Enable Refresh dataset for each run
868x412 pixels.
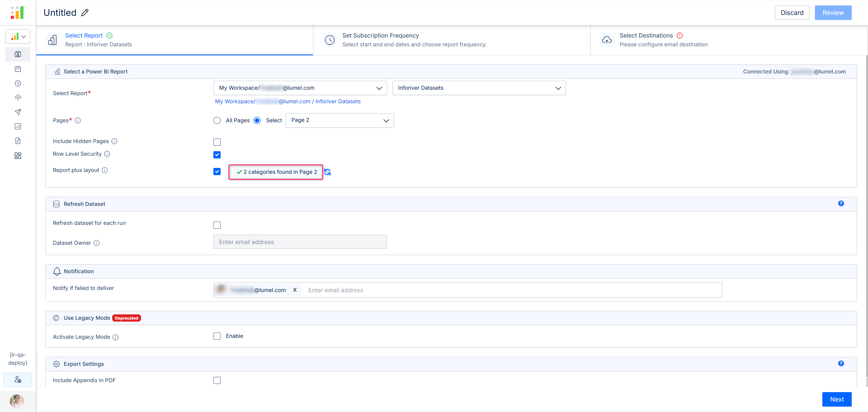(217, 225)
